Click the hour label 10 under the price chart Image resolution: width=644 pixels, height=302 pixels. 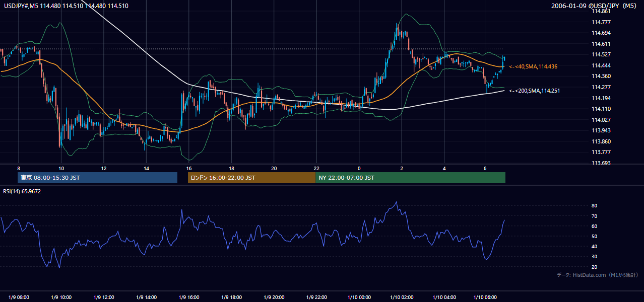(x=61, y=168)
